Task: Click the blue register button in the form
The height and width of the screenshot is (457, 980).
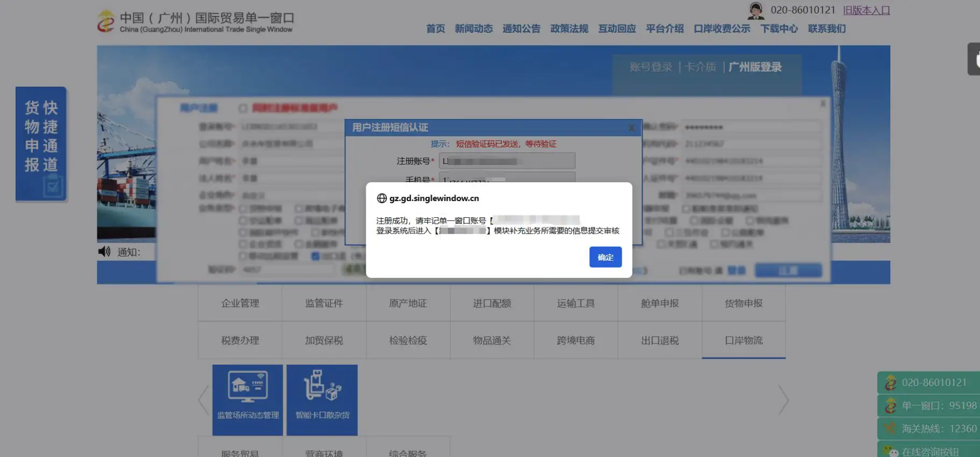Action: pyautogui.click(x=788, y=270)
